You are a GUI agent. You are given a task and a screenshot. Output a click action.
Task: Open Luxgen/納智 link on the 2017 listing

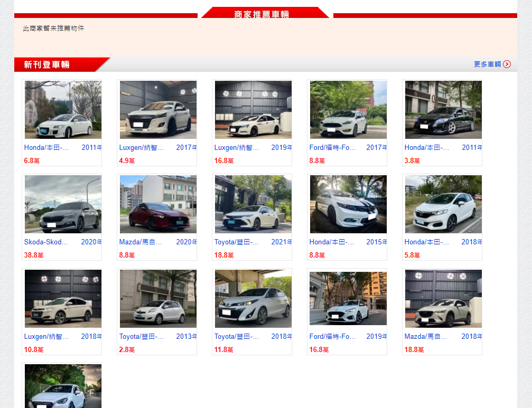(142, 148)
